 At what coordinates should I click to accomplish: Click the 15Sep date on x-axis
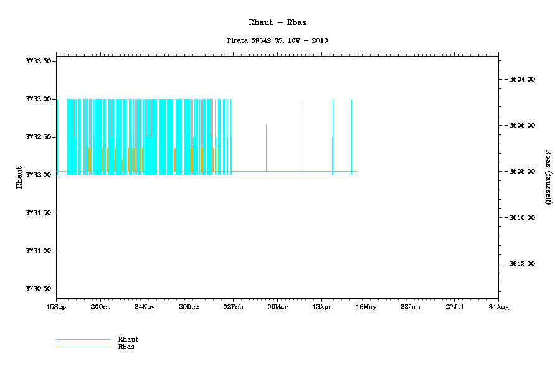click(x=56, y=307)
